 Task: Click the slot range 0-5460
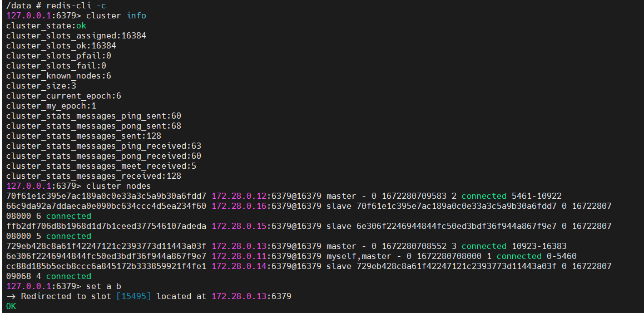[562, 256]
